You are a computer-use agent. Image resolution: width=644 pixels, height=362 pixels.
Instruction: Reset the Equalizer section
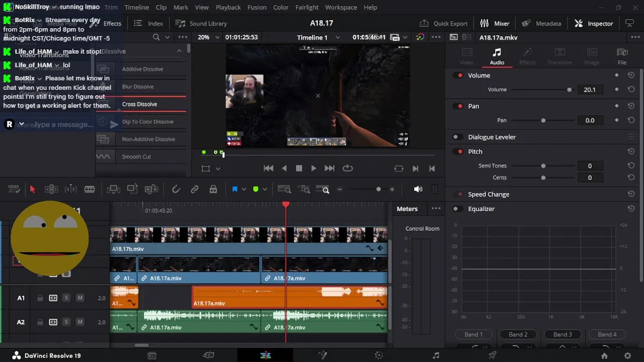[631, 209]
